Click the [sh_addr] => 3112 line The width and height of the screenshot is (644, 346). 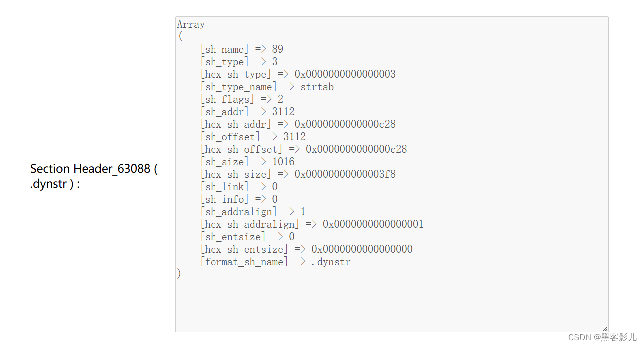click(x=247, y=112)
